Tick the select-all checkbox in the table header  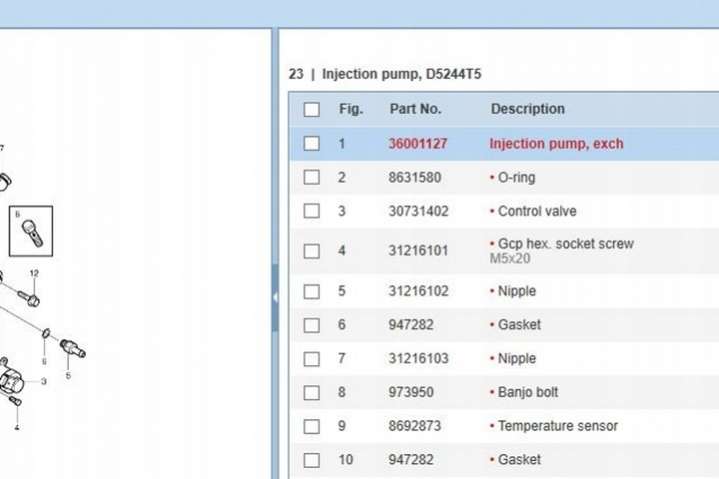(312, 109)
